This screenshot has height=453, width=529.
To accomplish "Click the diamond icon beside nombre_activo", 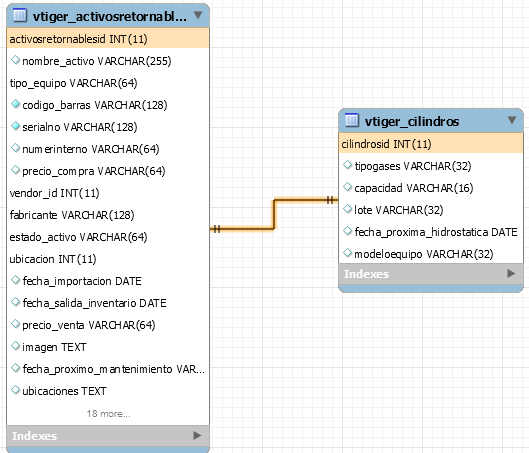I will click(15, 60).
